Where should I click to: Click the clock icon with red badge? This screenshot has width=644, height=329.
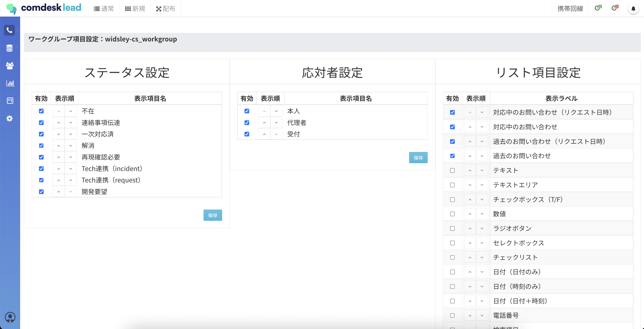pyautogui.click(x=614, y=8)
